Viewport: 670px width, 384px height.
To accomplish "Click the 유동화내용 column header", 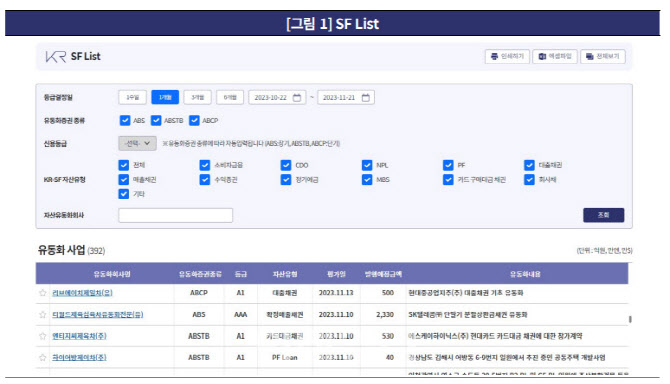I will tap(525, 274).
